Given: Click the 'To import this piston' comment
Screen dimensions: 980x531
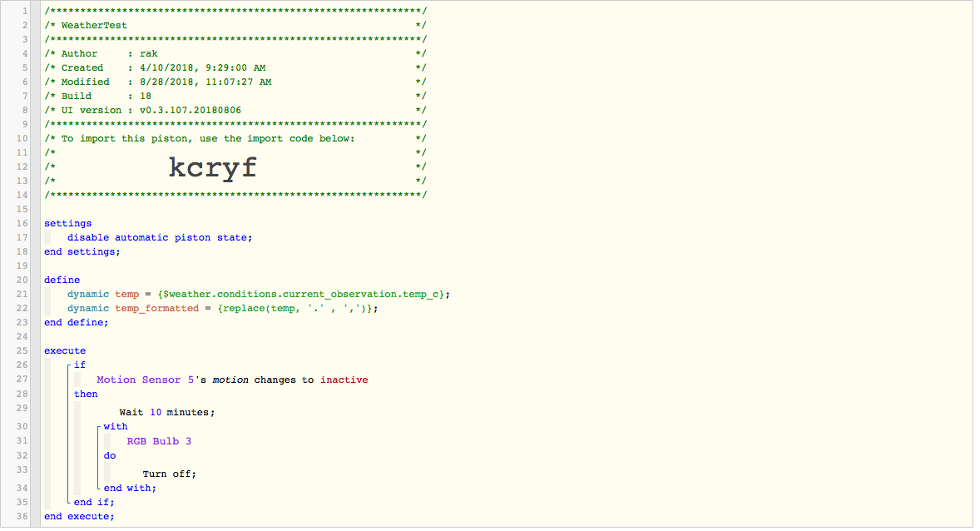Looking at the screenshot, I should pyautogui.click(x=207, y=138).
